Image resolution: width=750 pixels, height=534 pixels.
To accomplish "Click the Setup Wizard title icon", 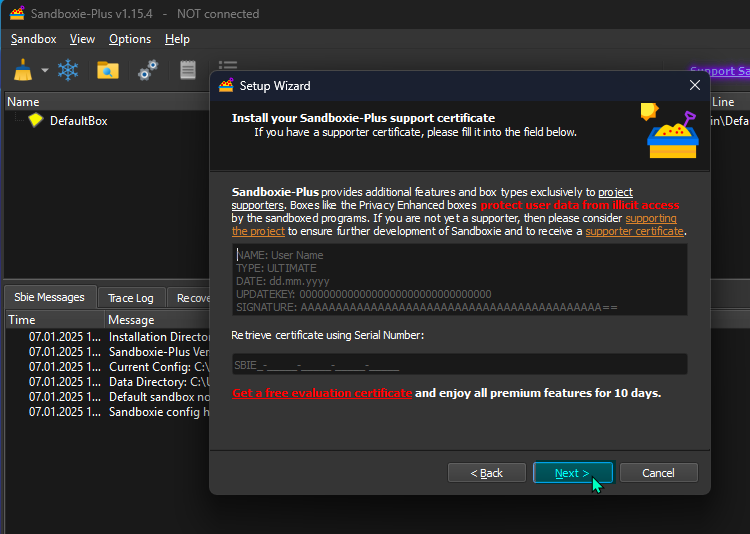I will tap(226, 85).
